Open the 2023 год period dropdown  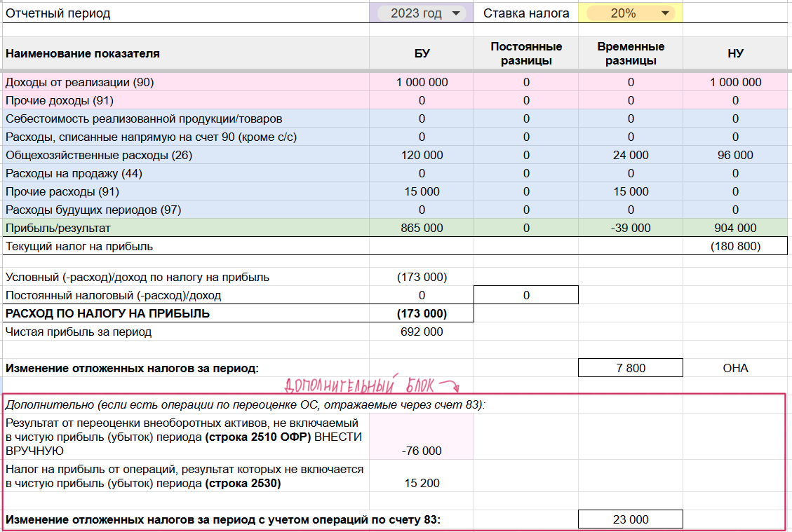(x=422, y=13)
